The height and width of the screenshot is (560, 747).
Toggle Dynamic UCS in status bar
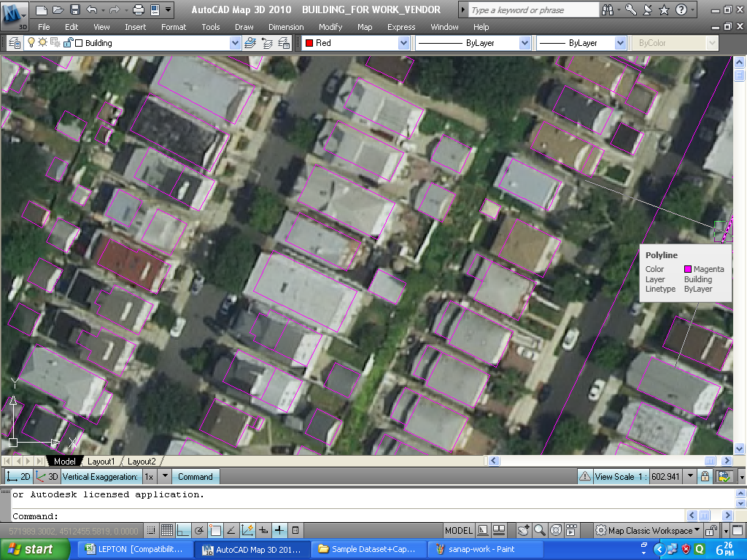(x=247, y=530)
